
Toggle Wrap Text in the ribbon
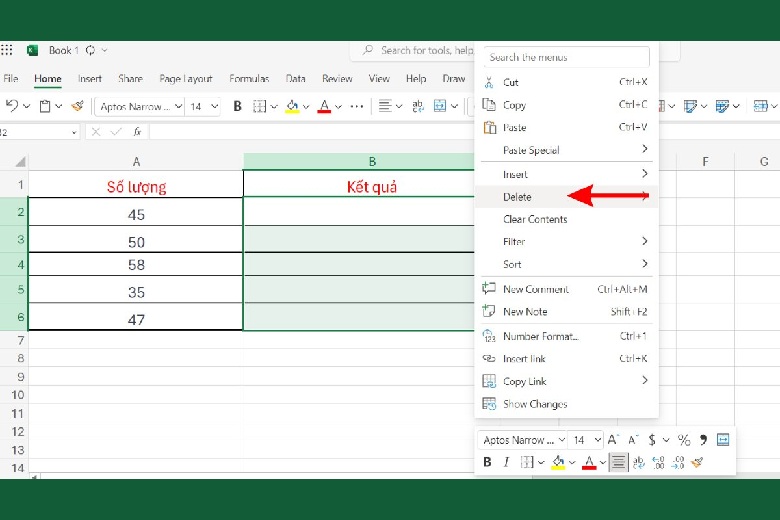(x=417, y=106)
